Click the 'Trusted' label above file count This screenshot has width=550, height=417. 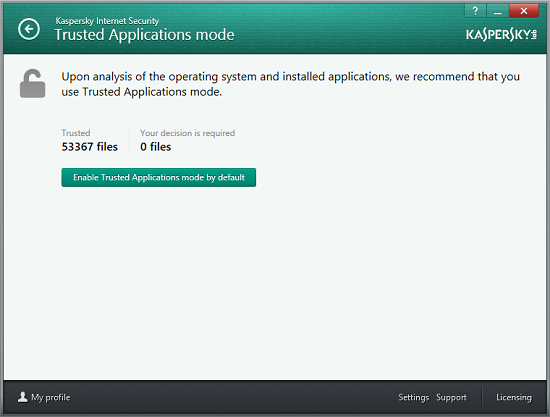point(76,133)
